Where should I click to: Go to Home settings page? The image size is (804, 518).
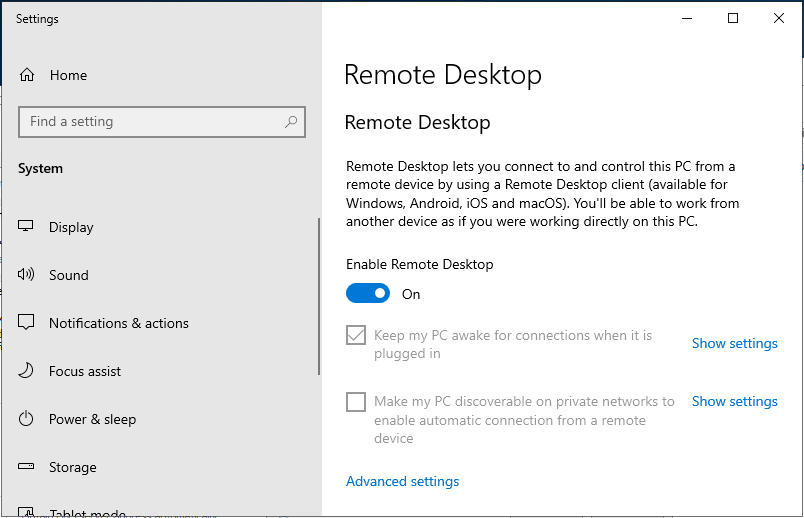pos(68,75)
